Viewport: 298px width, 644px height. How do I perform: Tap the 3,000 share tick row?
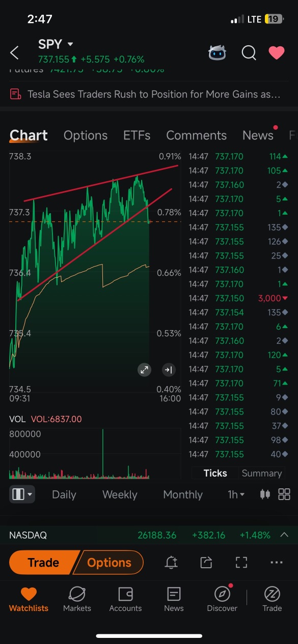(238, 298)
